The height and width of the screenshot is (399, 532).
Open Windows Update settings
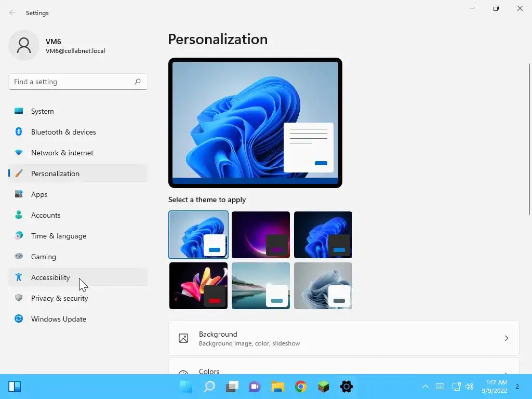(x=78, y=319)
